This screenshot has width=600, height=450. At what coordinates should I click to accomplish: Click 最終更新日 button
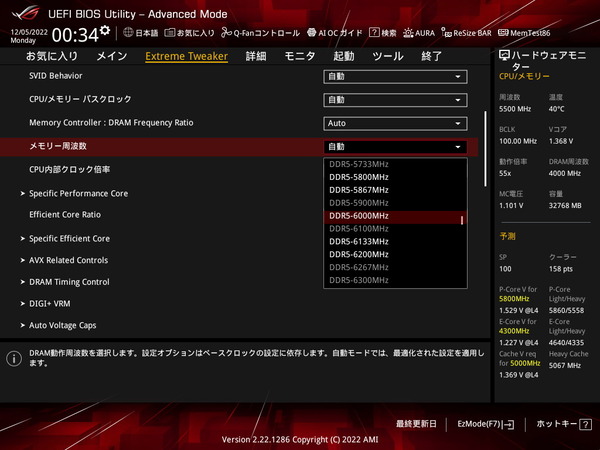tap(416, 424)
